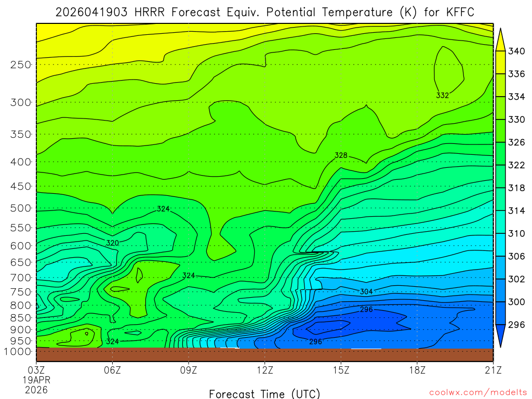This screenshot has width=532, height=399.
Task: Select the 03Z time label
Action: coord(36,370)
